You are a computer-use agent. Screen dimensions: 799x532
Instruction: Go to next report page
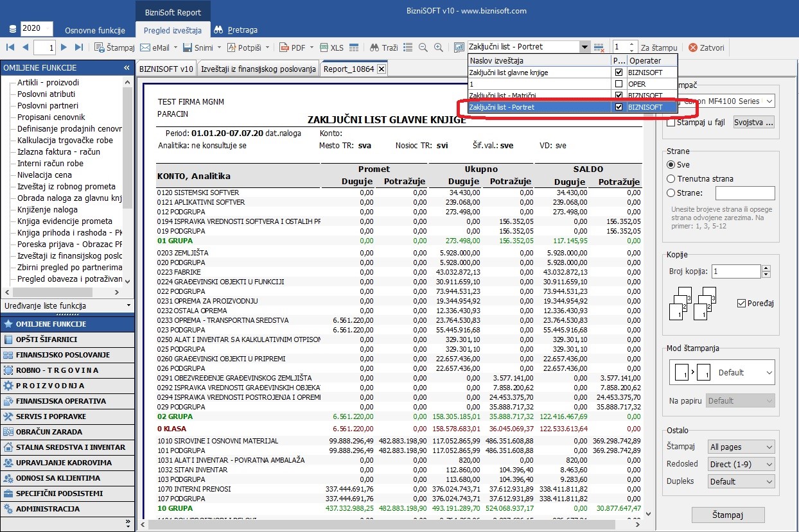pyautogui.click(x=64, y=47)
